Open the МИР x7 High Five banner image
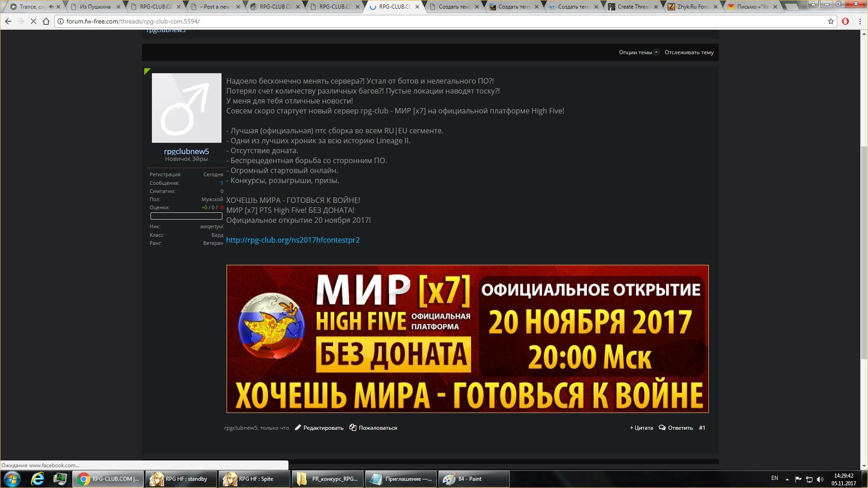 [x=467, y=339]
